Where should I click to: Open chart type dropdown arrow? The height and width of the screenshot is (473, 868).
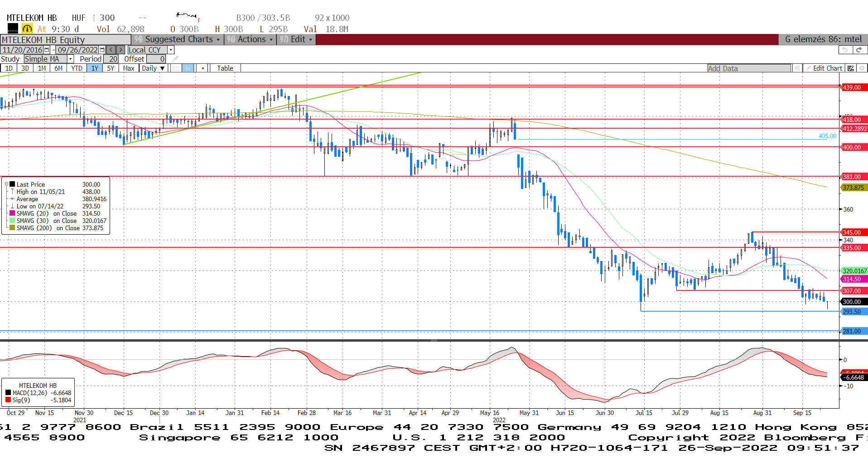coord(203,68)
